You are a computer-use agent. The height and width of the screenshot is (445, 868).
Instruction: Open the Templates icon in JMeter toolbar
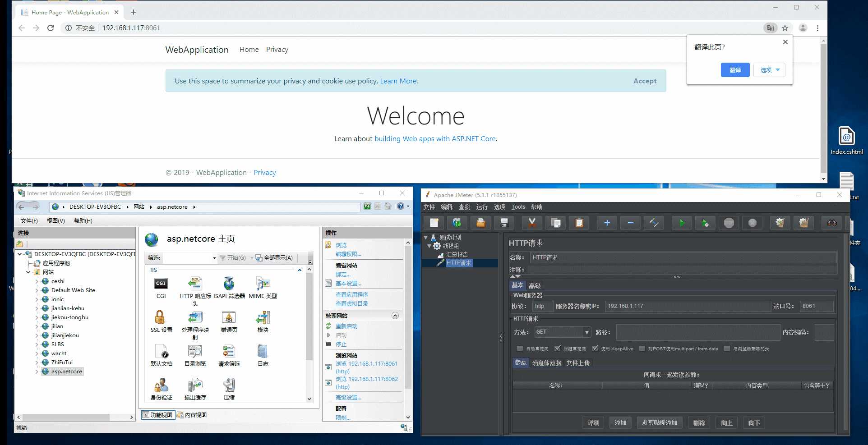tap(457, 223)
